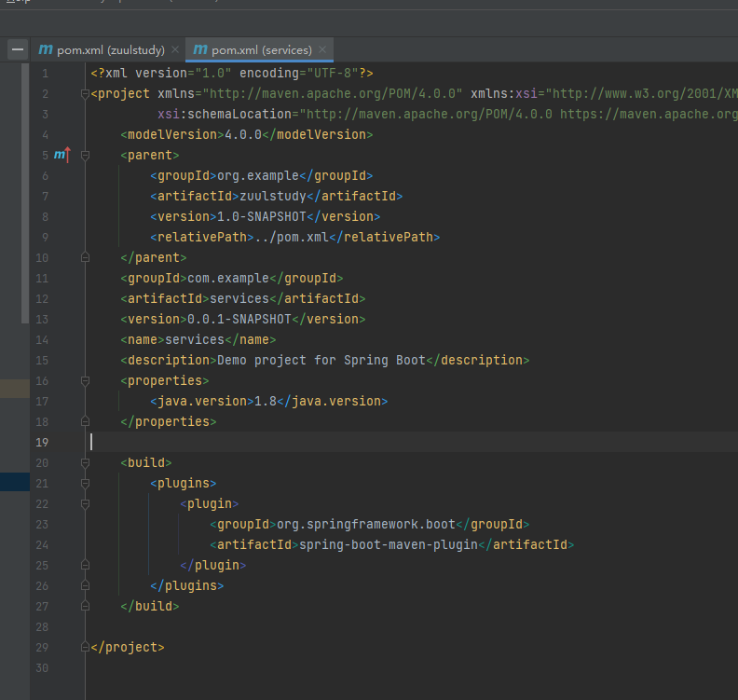738x700 pixels.
Task: Click the 1.0-SNAPSHOT version value
Action: point(262,216)
